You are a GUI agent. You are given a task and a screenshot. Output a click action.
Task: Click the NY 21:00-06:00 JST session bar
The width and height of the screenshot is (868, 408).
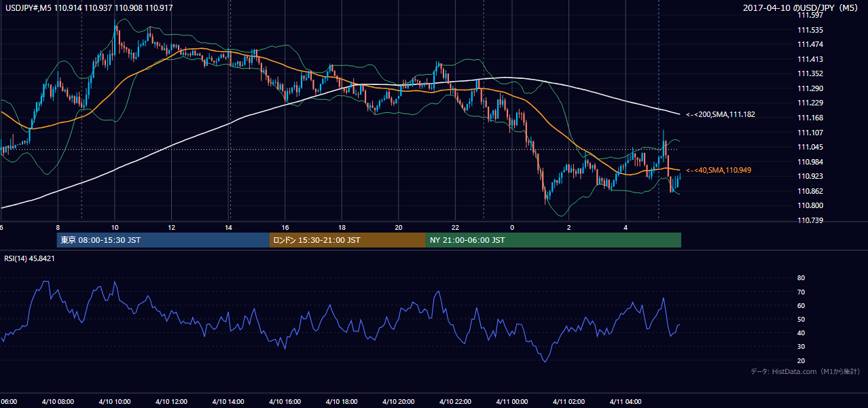554,240
